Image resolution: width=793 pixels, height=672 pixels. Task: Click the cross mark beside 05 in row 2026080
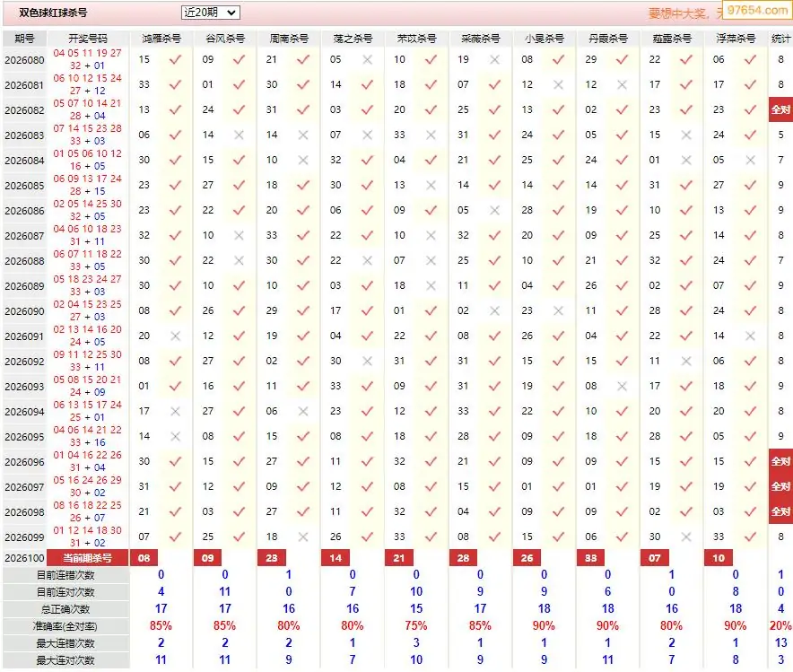pos(368,60)
